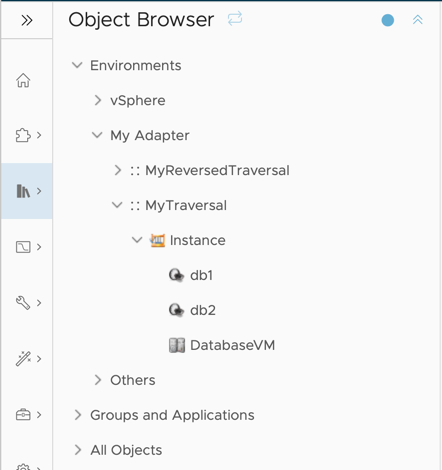Select the highlighted books library icon in the sidebar
Screen dimensions: 442x470
(23, 191)
